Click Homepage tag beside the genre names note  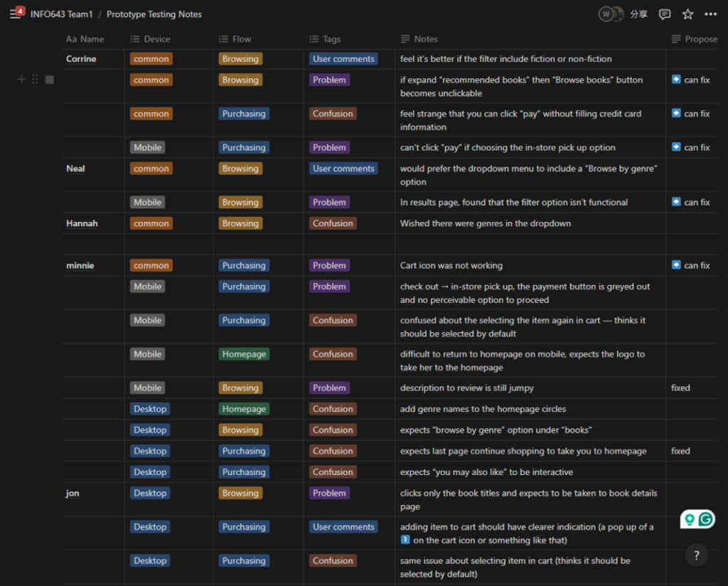(244, 409)
